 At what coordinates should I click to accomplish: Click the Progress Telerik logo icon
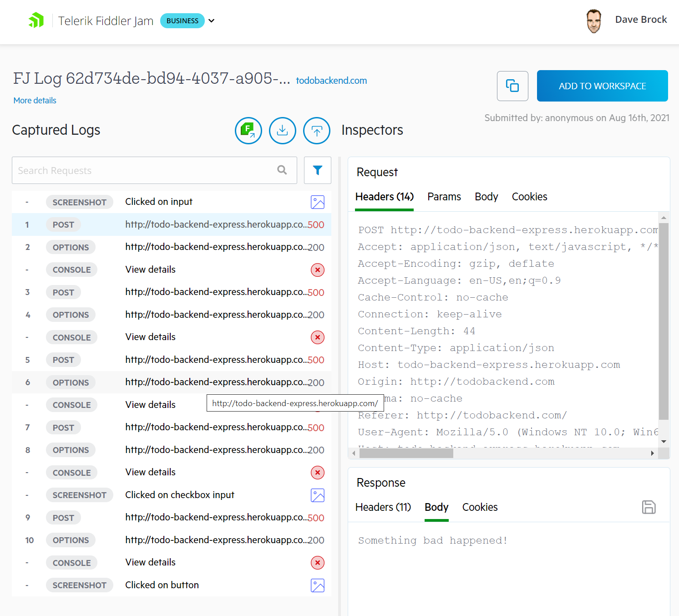click(x=36, y=20)
